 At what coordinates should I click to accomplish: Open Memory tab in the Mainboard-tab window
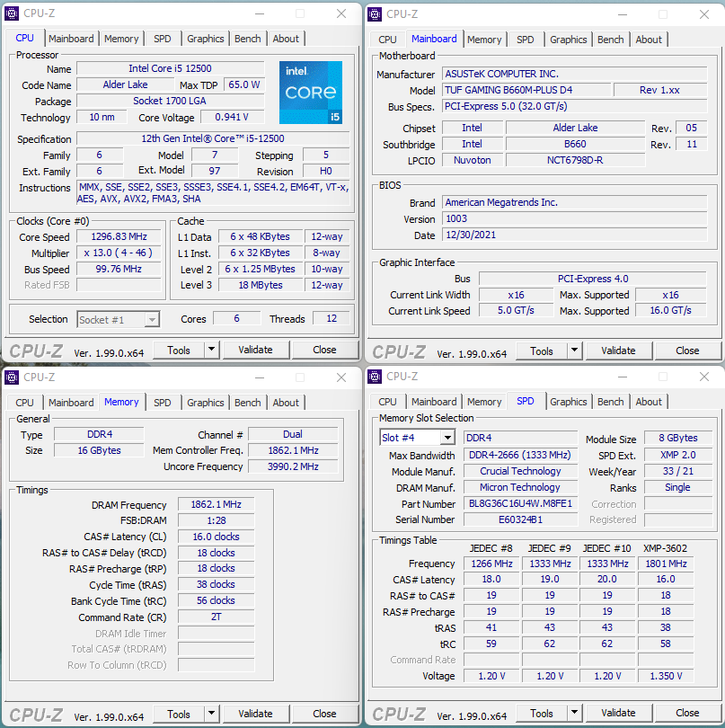[x=484, y=40]
